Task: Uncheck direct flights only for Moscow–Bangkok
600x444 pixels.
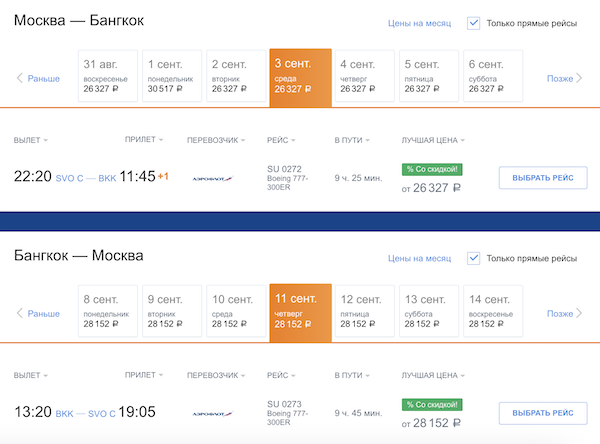Action: click(x=474, y=22)
